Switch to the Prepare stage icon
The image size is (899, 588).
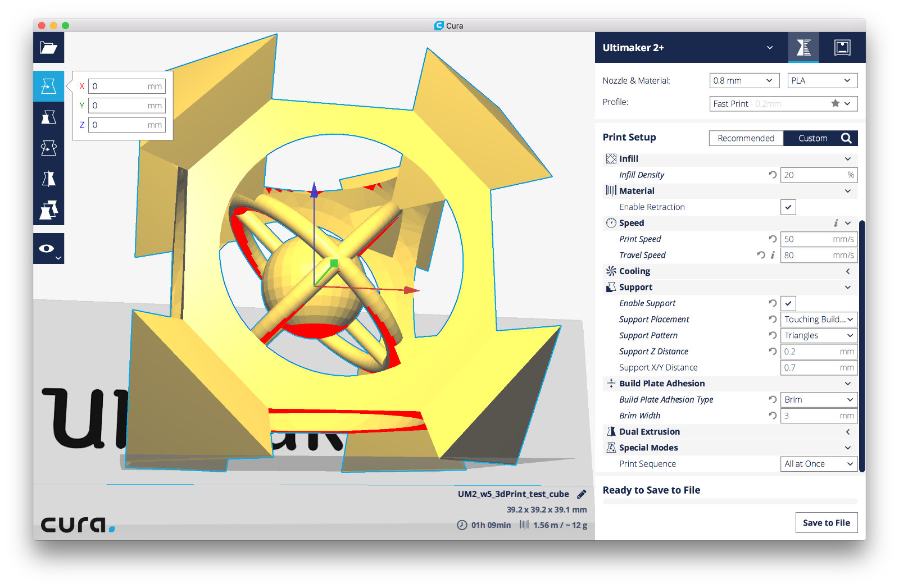[803, 48]
